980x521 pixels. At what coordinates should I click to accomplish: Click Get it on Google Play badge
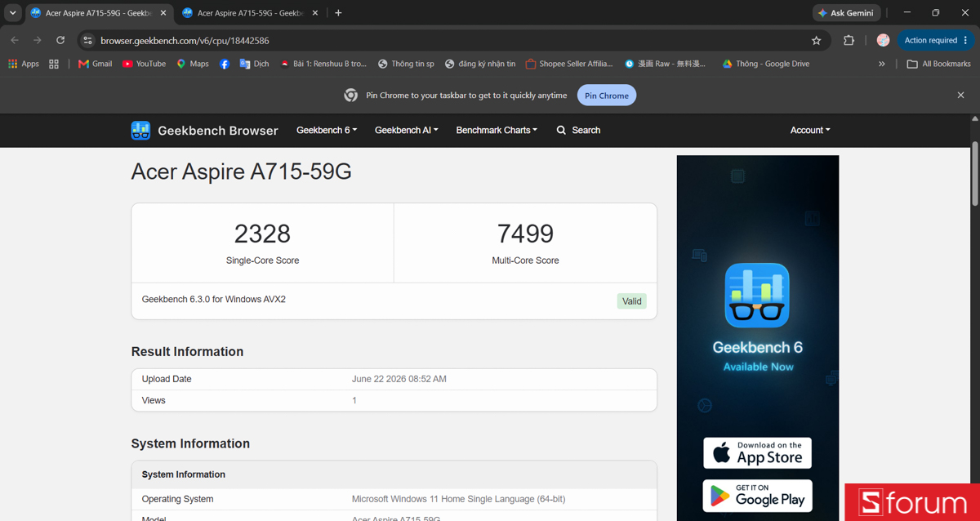pyautogui.click(x=757, y=496)
